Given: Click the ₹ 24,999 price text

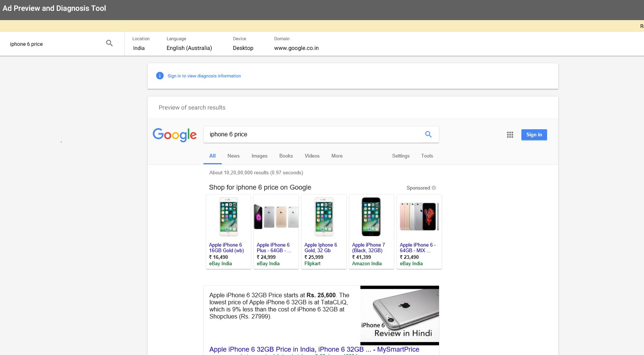Looking at the screenshot, I should (266, 257).
